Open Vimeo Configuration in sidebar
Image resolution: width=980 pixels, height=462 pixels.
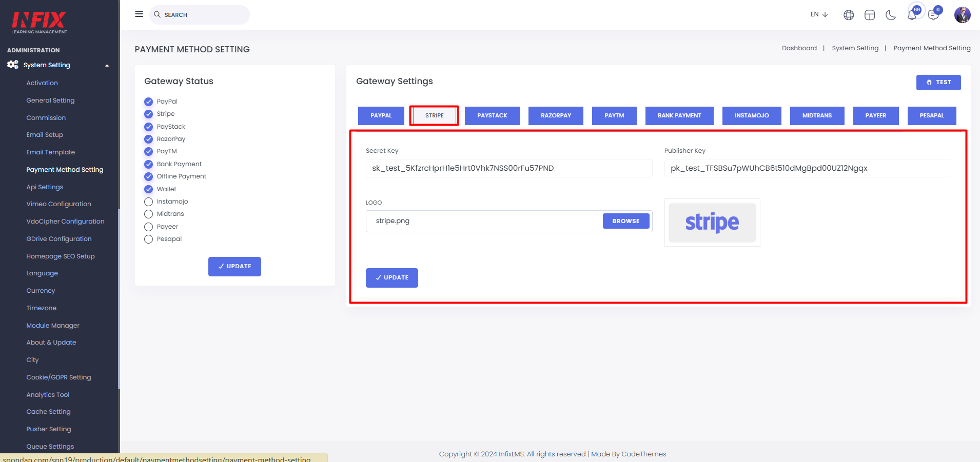click(58, 204)
